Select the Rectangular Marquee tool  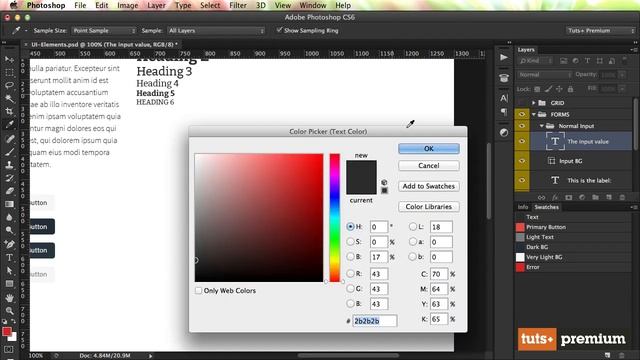click(9, 73)
